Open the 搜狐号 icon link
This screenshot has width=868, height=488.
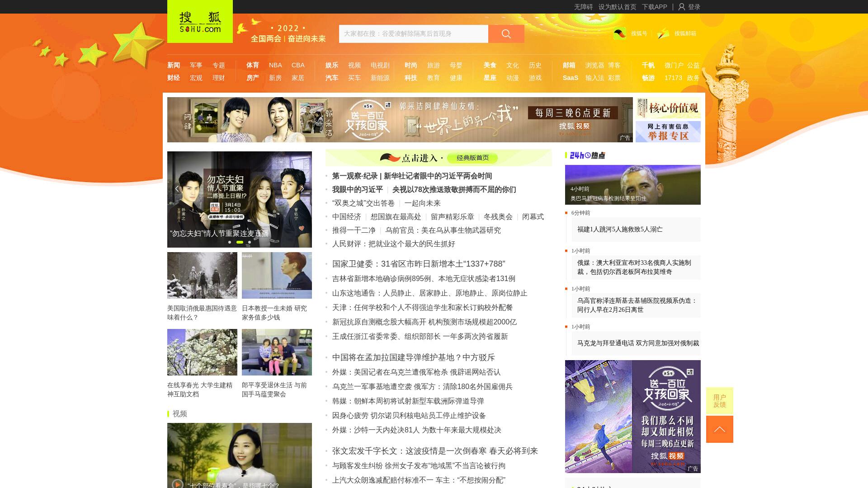point(620,33)
